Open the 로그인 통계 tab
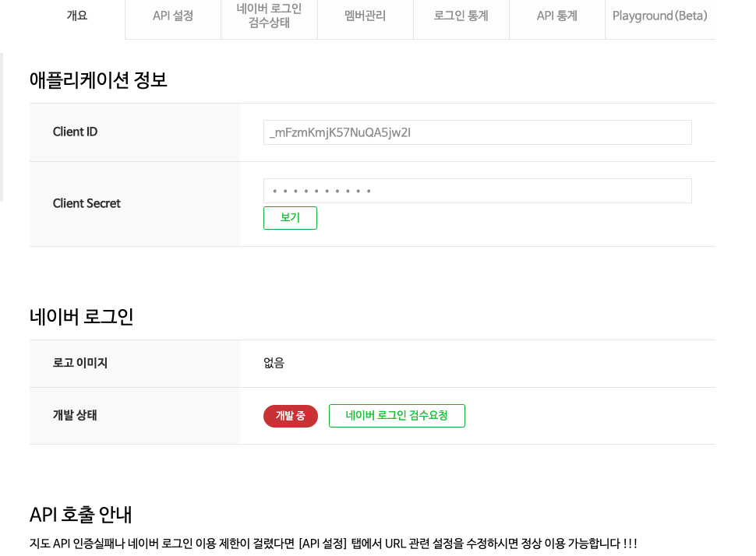756x556 pixels. pos(461,16)
